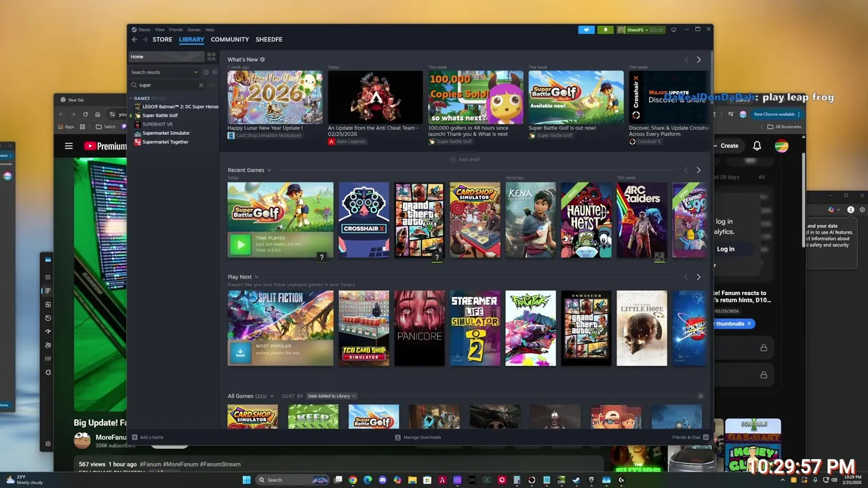Click the Windows Start button
Image resolution: width=868 pixels, height=488 pixels.
[247, 480]
